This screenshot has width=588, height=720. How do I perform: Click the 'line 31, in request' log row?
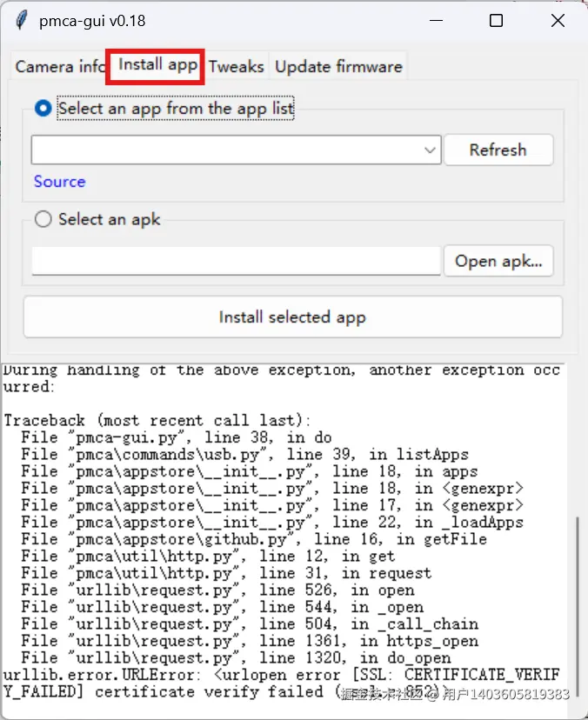click(226, 573)
